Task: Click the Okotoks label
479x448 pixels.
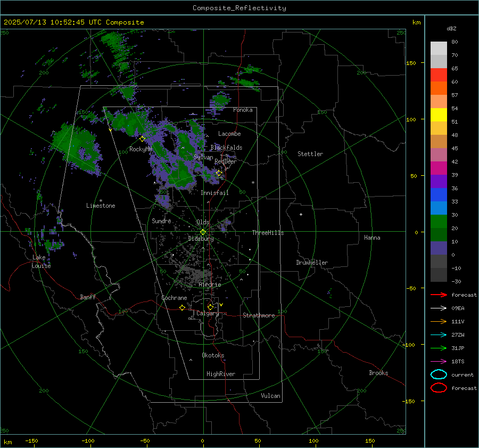Action: pyautogui.click(x=213, y=355)
